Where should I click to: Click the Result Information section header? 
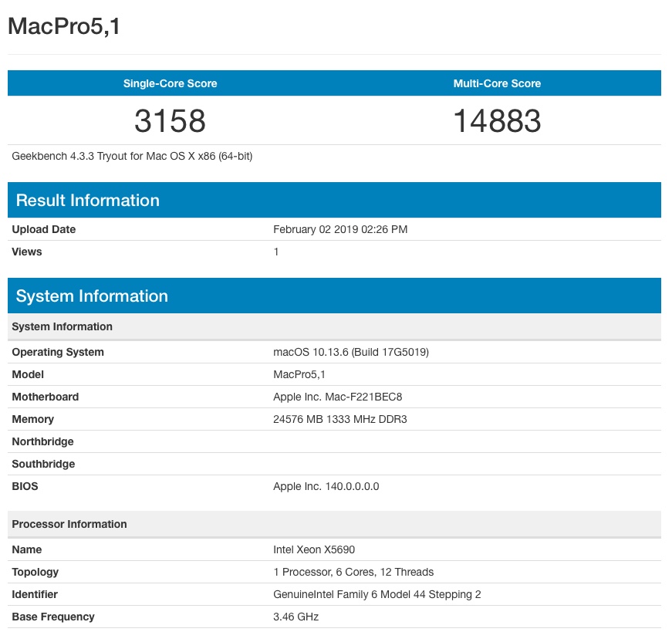tap(334, 200)
